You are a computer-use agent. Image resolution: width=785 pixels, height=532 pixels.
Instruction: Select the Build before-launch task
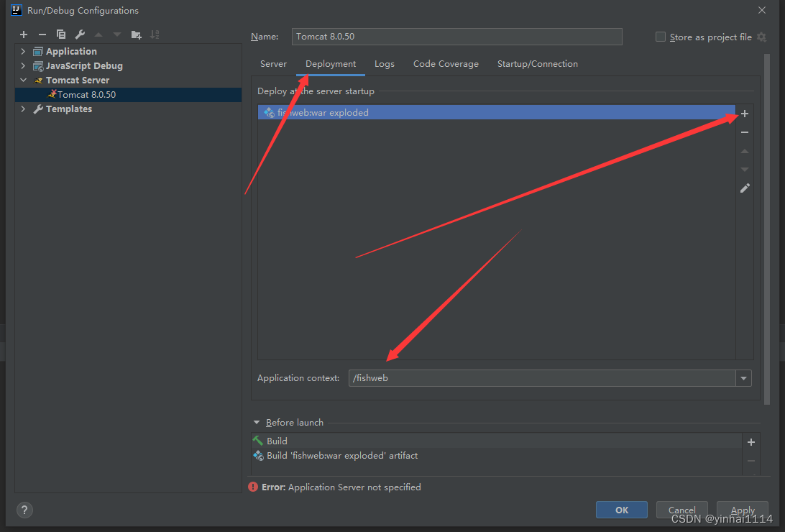[x=496, y=441]
